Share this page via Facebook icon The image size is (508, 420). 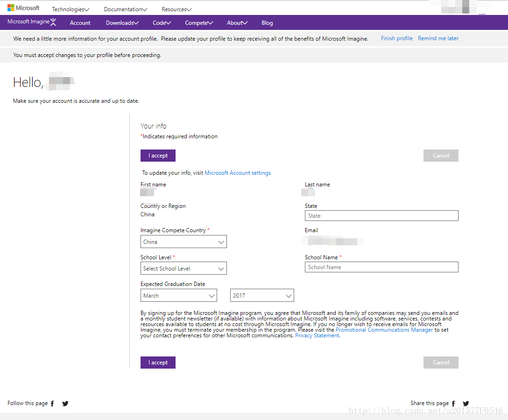(x=453, y=404)
